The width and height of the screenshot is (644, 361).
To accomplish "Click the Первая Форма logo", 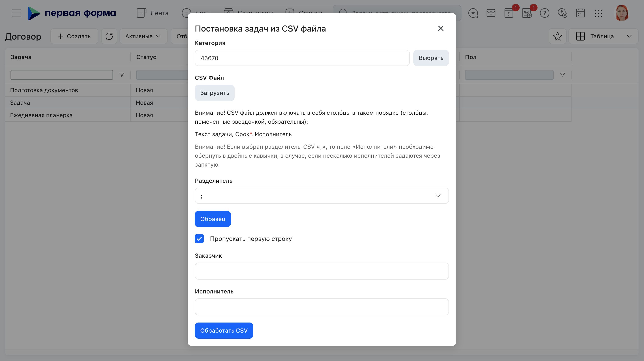I will coord(72,13).
